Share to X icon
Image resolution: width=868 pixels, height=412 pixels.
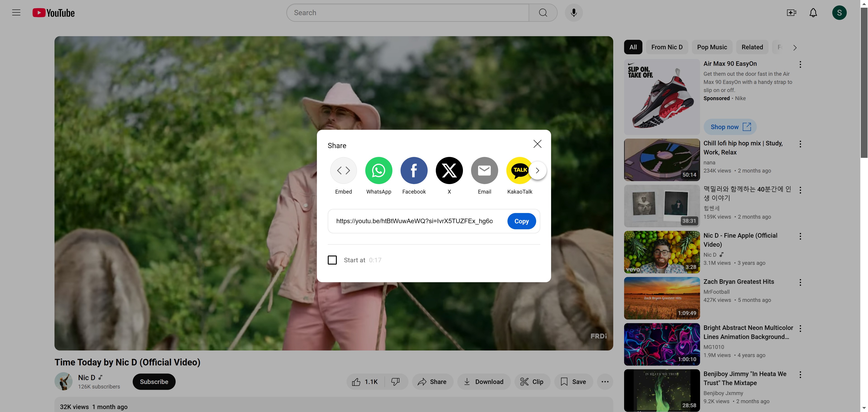(x=449, y=170)
